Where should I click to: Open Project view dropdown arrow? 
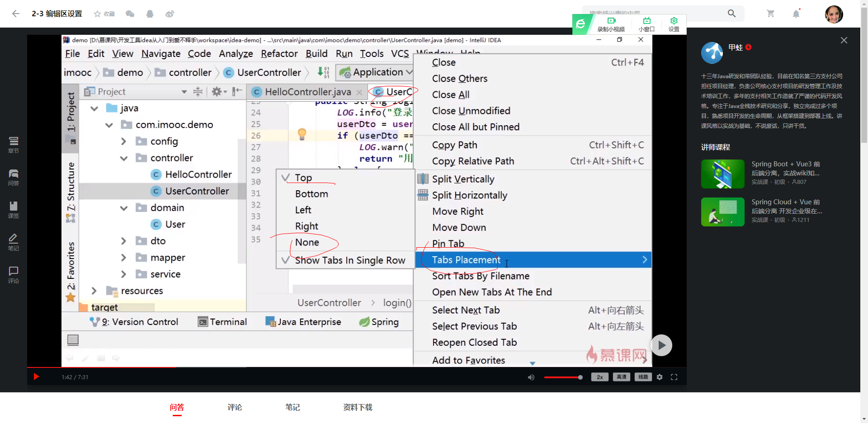click(x=184, y=92)
